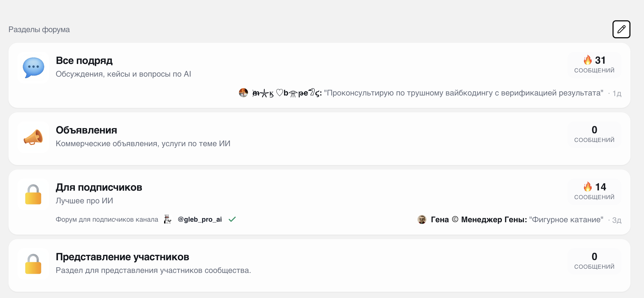
Task: Open the Представление участников forum section
Action: pos(123,257)
